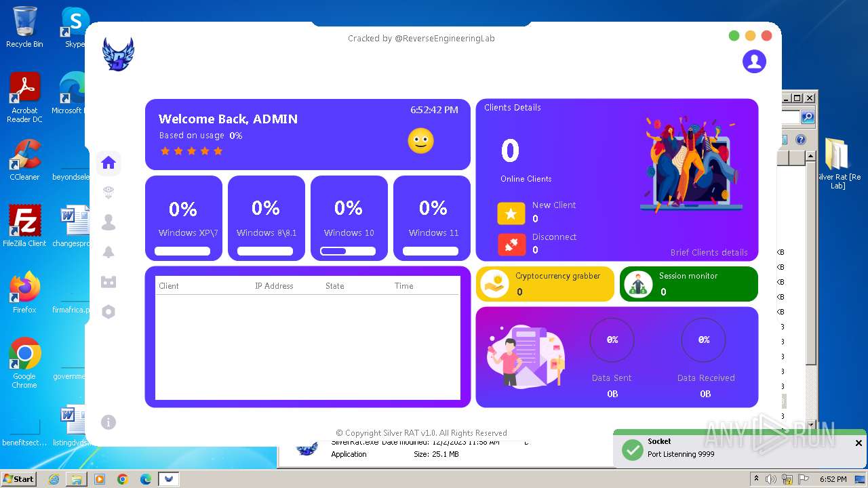868x488 pixels.
Task: Click the Session monitor green card
Action: click(689, 284)
